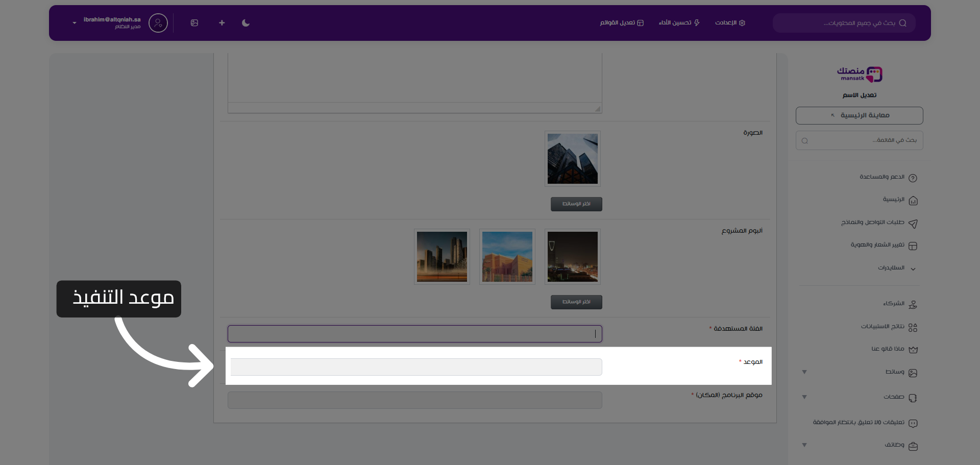Click اختر الوسائط button under الصورة
This screenshot has width=980, height=465.
pyautogui.click(x=576, y=204)
